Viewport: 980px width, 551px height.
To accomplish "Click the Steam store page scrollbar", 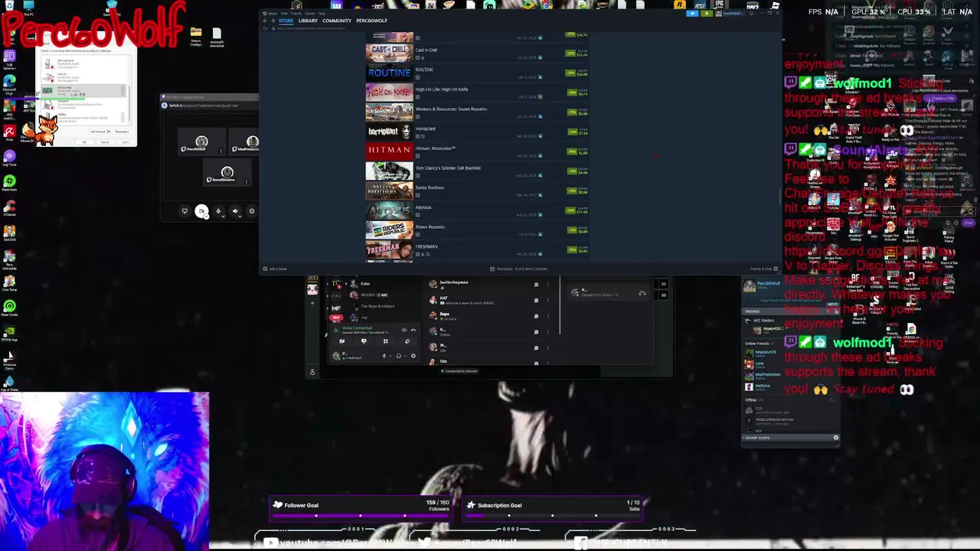I will point(780,197).
